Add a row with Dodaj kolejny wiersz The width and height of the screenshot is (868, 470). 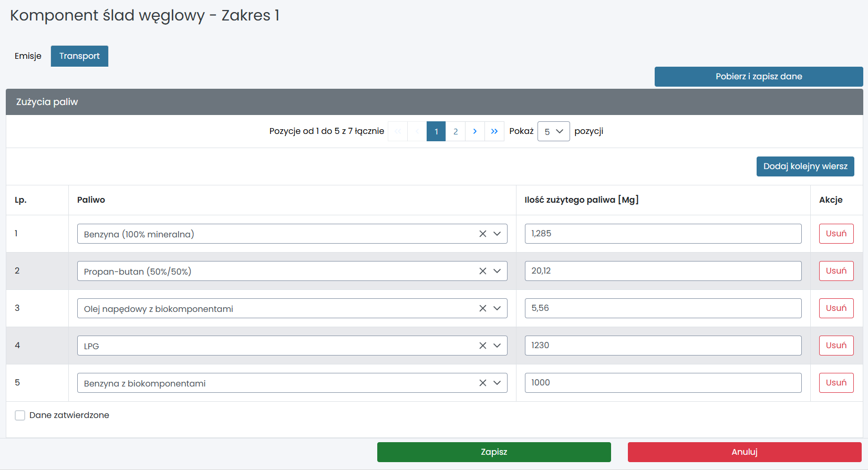pyautogui.click(x=805, y=166)
